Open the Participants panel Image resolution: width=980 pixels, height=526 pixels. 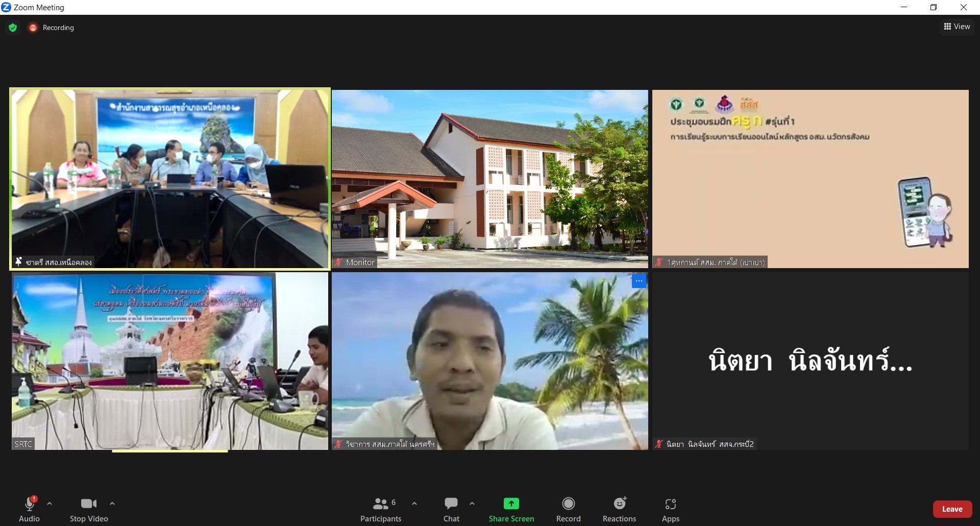coord(380,510)
